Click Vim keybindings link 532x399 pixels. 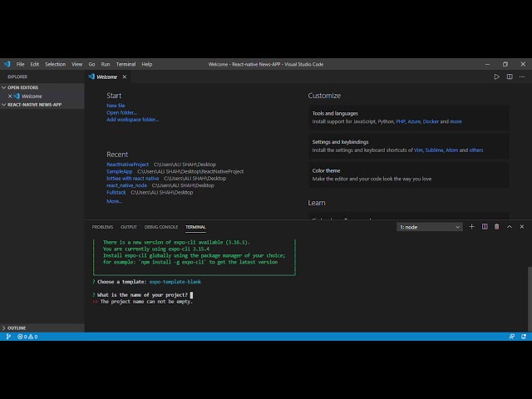click(418, 150)
